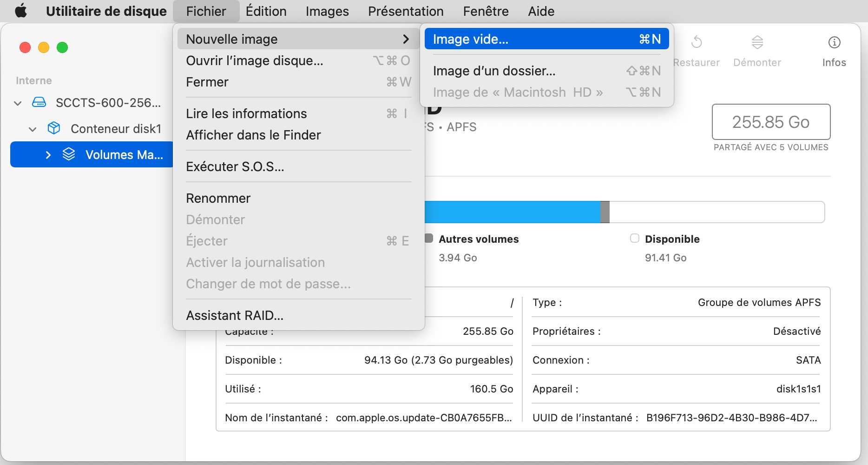Select Conteneur disk1 in sidebar
Image resolution: width=868 pixels, height=465 pixels.
tap(92, 129)
